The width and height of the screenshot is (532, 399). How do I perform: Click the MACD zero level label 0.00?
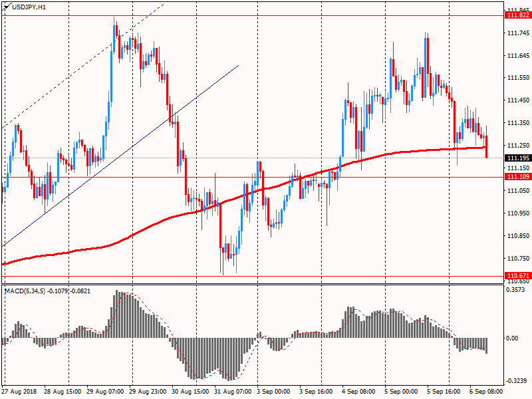[x=512, y=338]
